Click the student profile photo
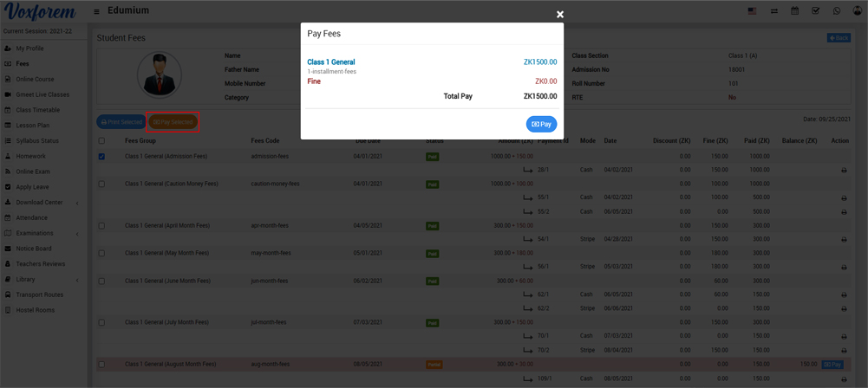This screenshot has height=388, width=868. 159,75
